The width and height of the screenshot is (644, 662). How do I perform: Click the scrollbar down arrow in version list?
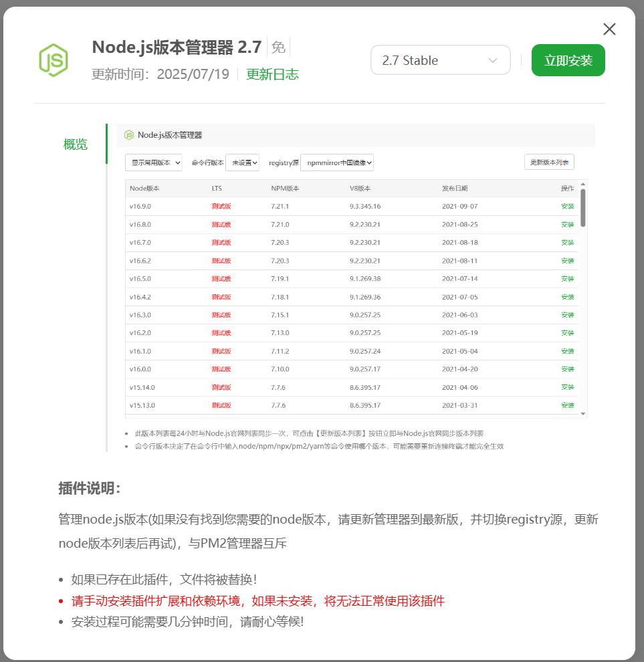coord(583,414)
